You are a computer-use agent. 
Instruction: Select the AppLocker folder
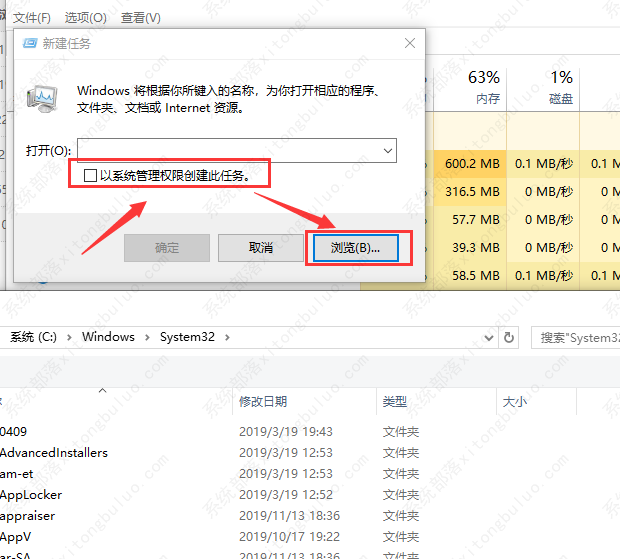click(x=31, y=495)
